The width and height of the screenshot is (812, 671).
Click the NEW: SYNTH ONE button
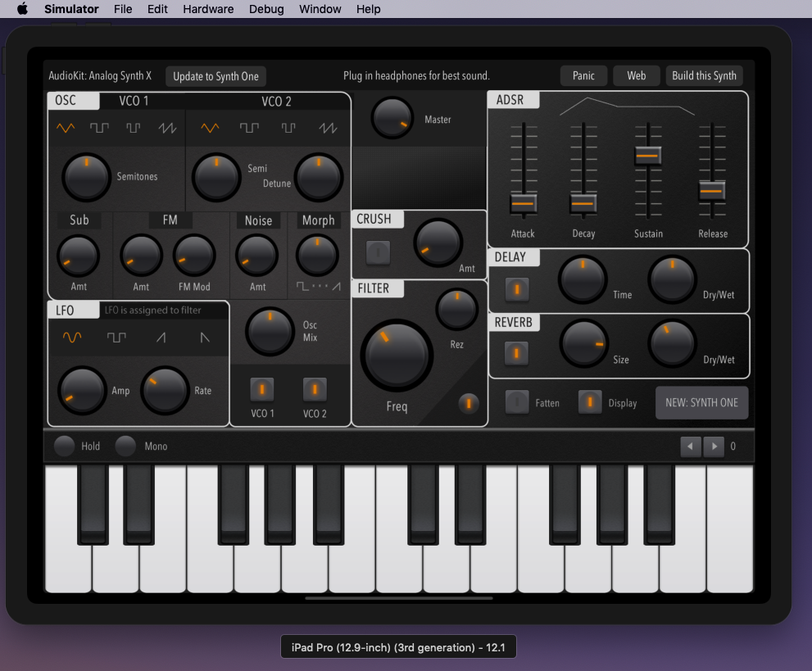(x=701, y=402)
